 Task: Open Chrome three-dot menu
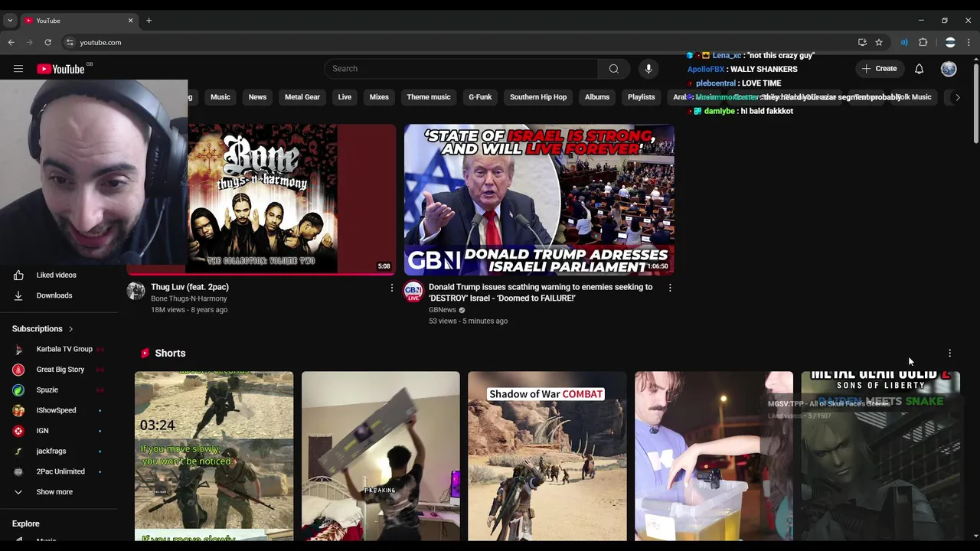point(969,42)
